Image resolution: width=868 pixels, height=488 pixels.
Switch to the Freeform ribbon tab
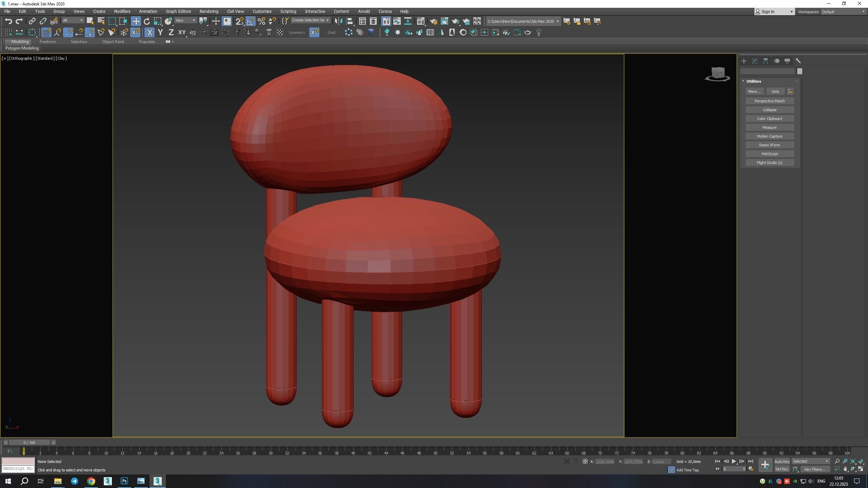[x=47, y=42]
